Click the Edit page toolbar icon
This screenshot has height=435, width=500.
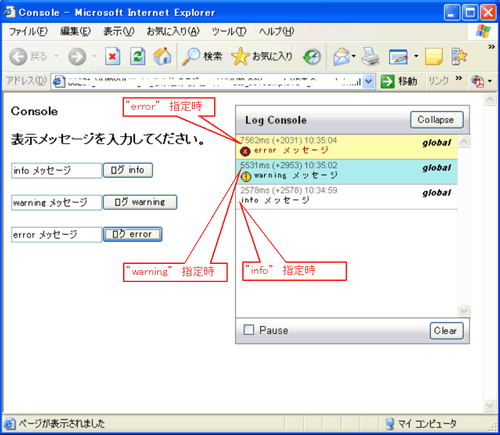pos(398,57)
